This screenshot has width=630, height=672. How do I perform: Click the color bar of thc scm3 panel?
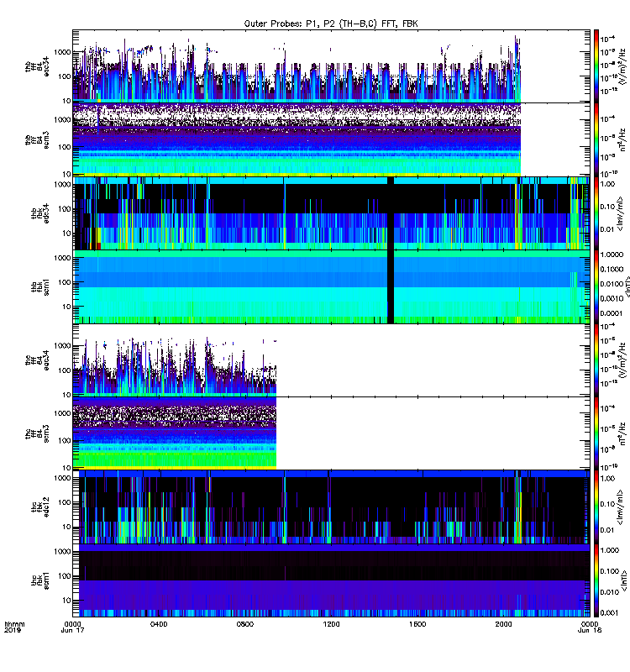(596, 433)
